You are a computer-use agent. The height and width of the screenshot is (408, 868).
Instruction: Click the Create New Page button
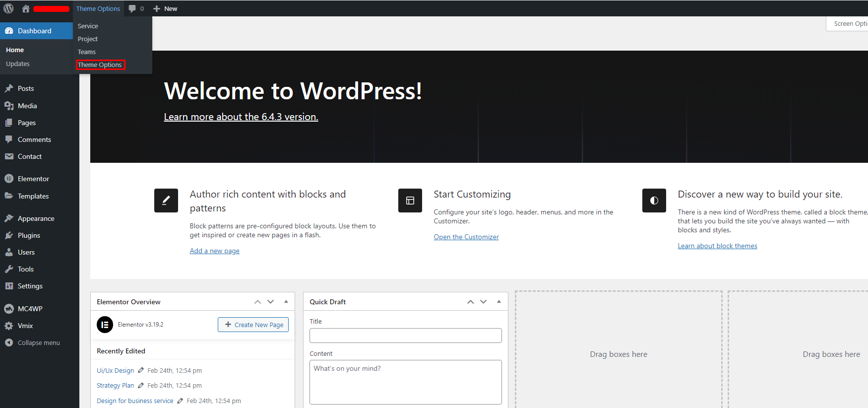point(253,325)
